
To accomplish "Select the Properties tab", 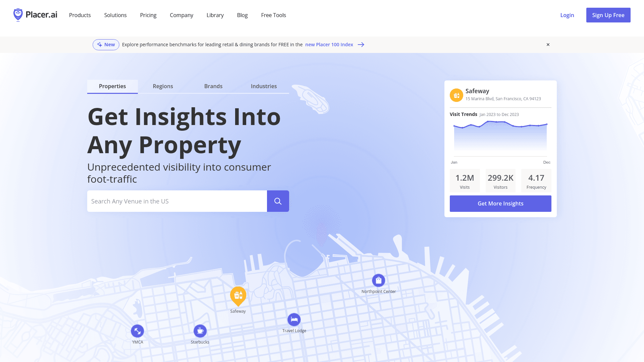I will [x=112, y=86].
